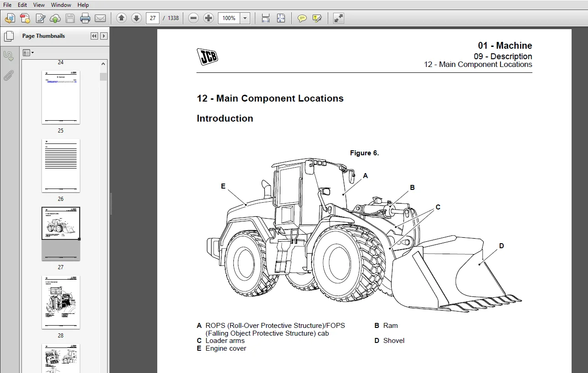Go to next page with down arrow
Image resolution: width=588 pixels, height=373 pixels.
(x=136, y=18)
